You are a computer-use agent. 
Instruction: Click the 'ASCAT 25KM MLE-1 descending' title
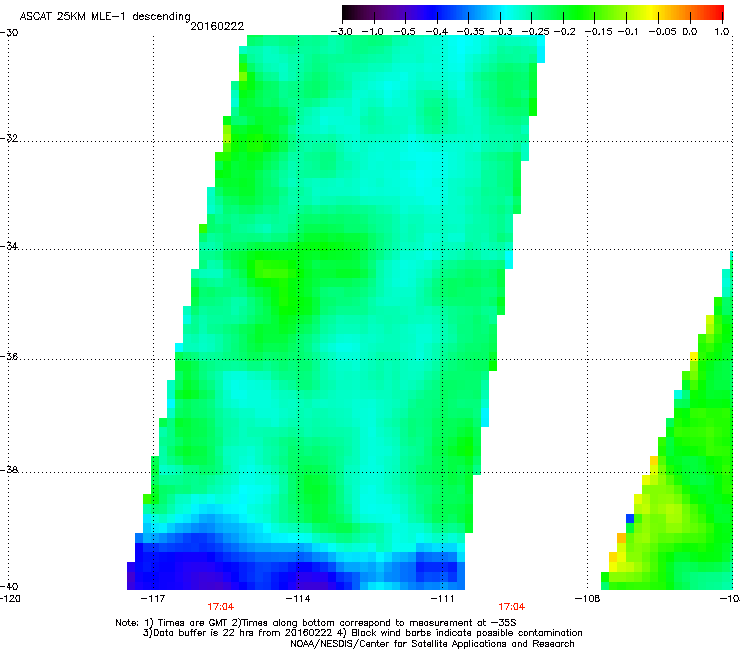[x=105, y=17]
